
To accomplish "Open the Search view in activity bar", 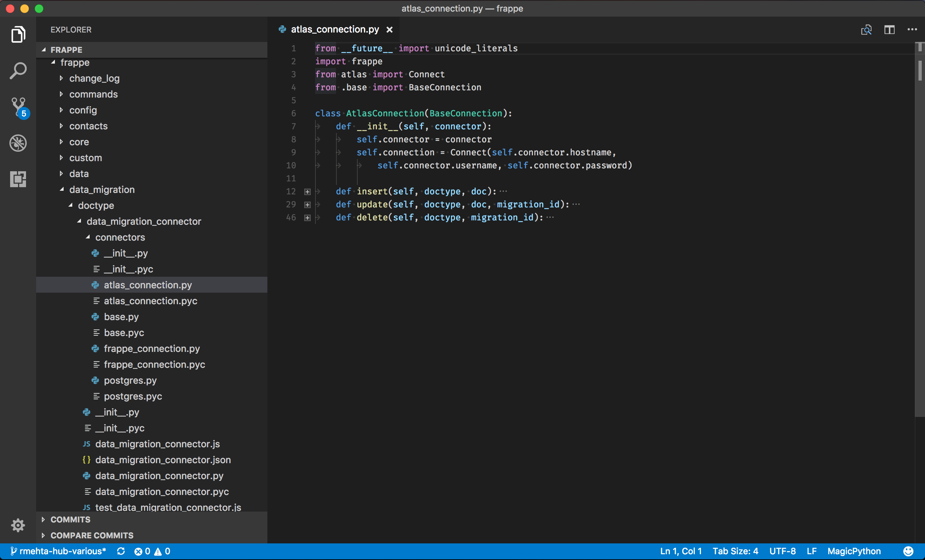I will point(18,70).
